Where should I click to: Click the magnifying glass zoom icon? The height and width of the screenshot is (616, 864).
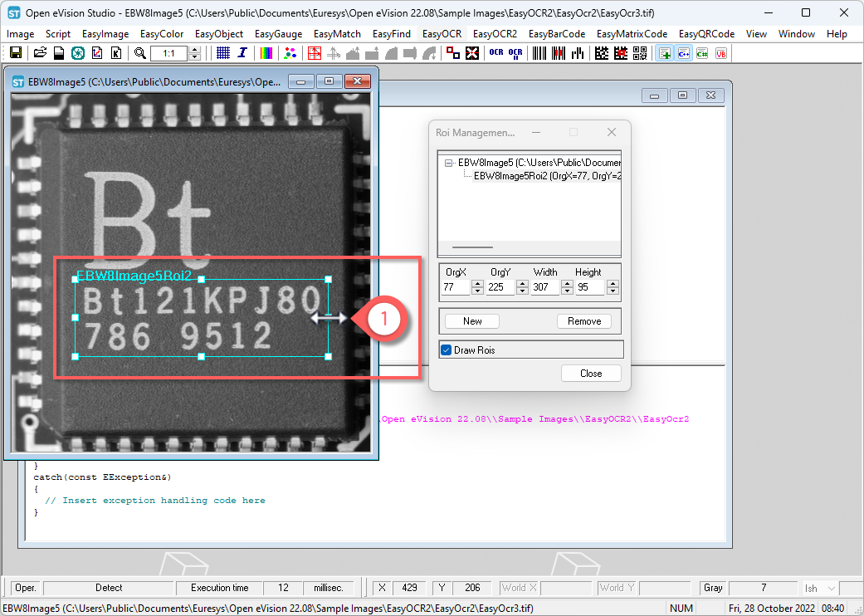(140, 53)
